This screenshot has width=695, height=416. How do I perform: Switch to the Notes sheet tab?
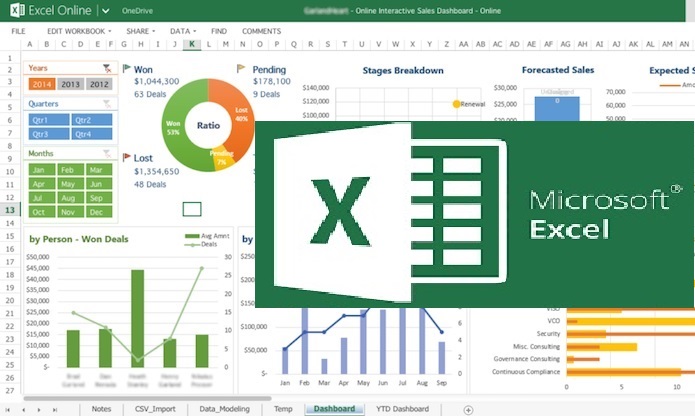pyautogui.click(x=102, y=409)
